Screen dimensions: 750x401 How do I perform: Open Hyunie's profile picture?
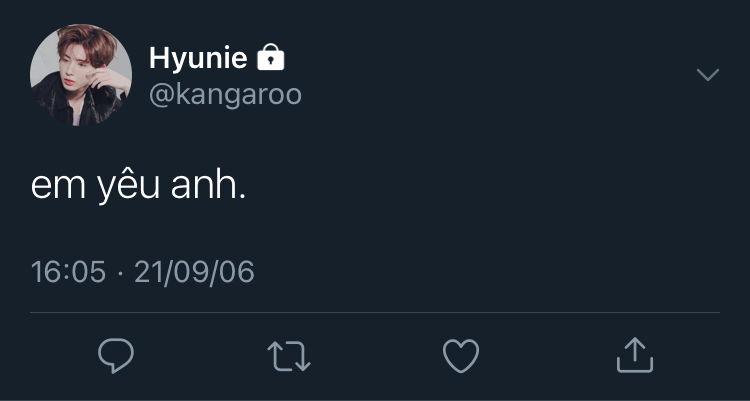[x=81, y=75]
